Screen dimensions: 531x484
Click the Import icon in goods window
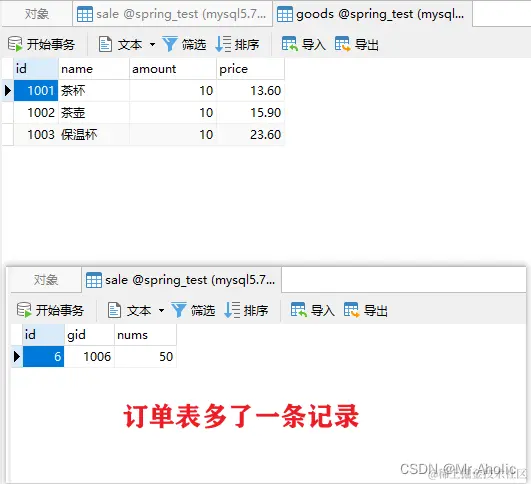coord(290,44)
